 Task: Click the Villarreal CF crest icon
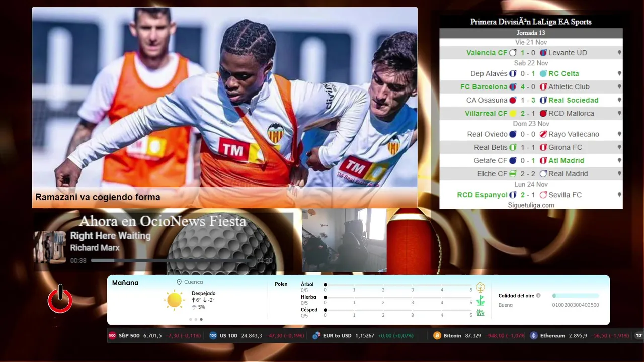[513, 114]
